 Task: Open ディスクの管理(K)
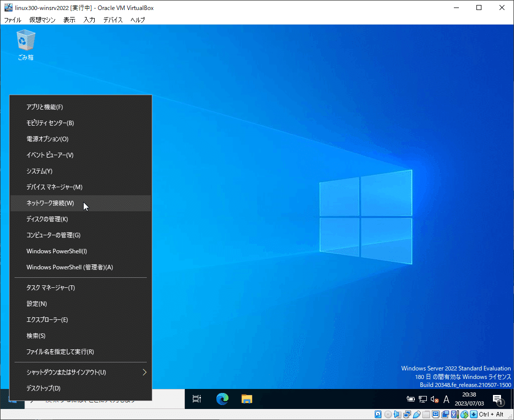click(81, 219)
